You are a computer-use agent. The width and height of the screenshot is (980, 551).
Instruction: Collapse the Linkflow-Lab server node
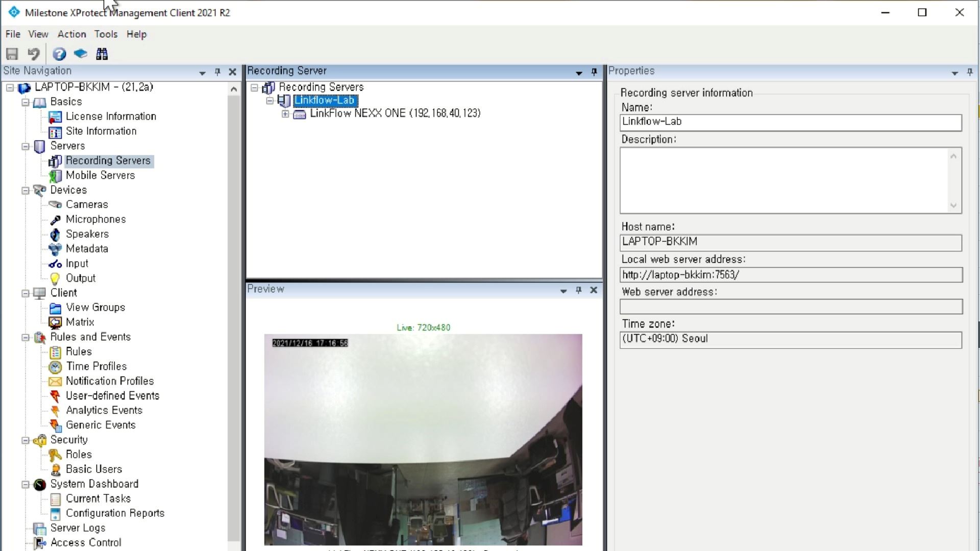click(x=270, y=101)
